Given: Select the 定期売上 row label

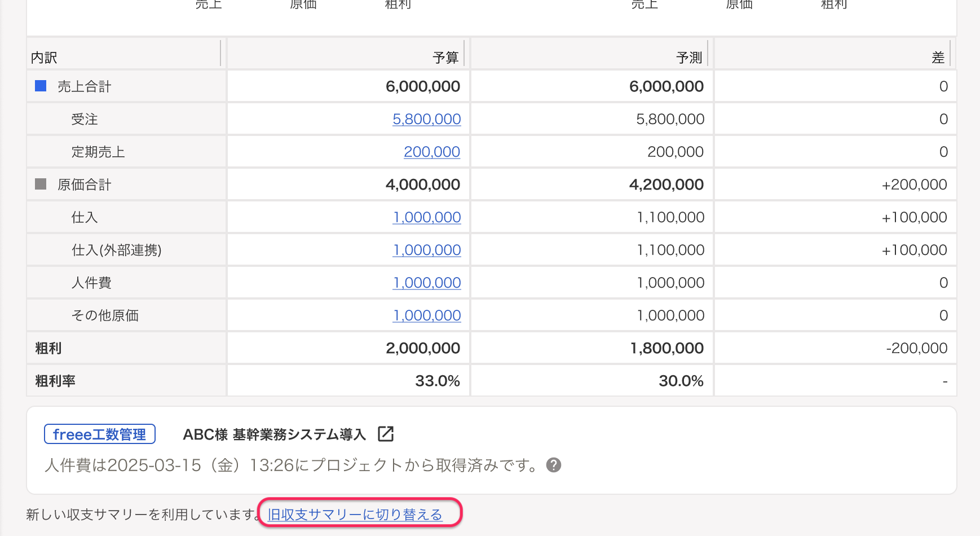Looking at the screenshot, I should [98, 152].
